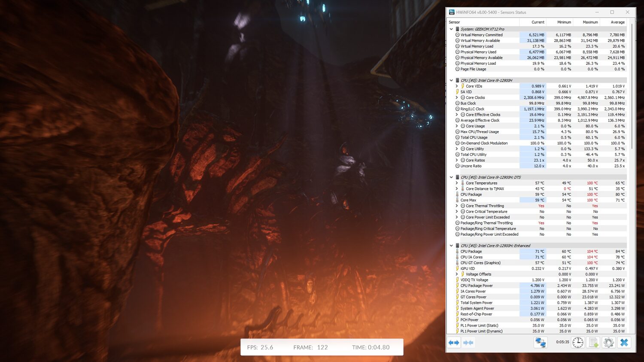This screenshot has width=644, height=362.
Task: Collapse the CPU Intel Core i9-12900H group
Action: pyautogui.click(x=451, y=80)
